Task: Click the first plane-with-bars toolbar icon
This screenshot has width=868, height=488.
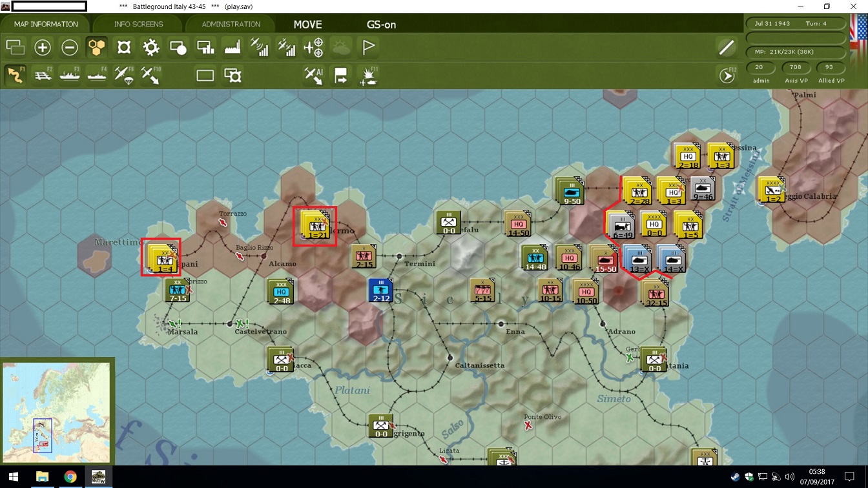Action: 260,47
